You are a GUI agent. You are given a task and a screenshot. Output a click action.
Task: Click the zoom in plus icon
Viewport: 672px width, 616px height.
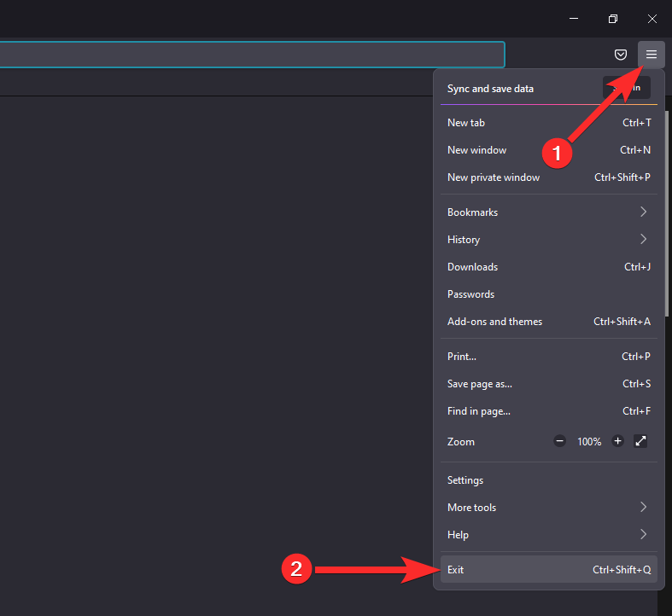[x=618, y=441]
